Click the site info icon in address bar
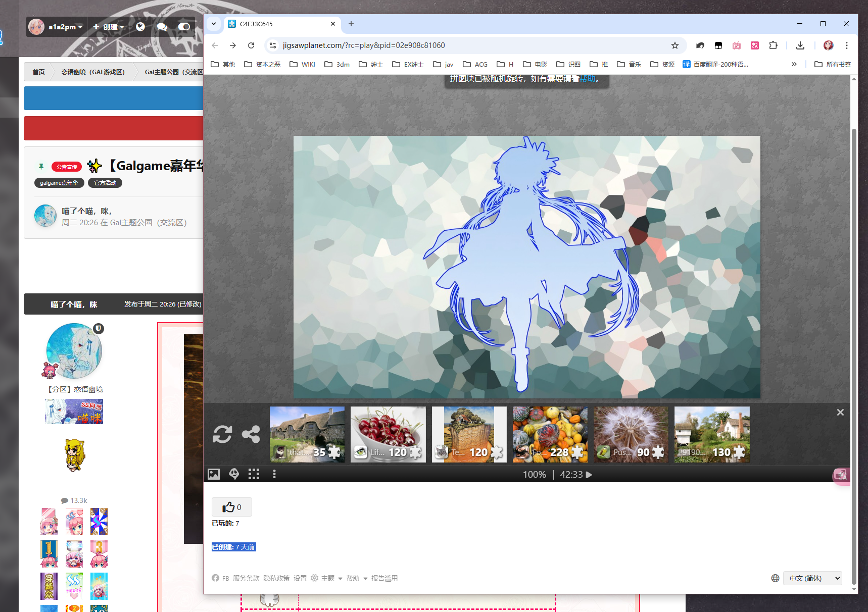This screenshot has height=612, width=868. [273, 45]
